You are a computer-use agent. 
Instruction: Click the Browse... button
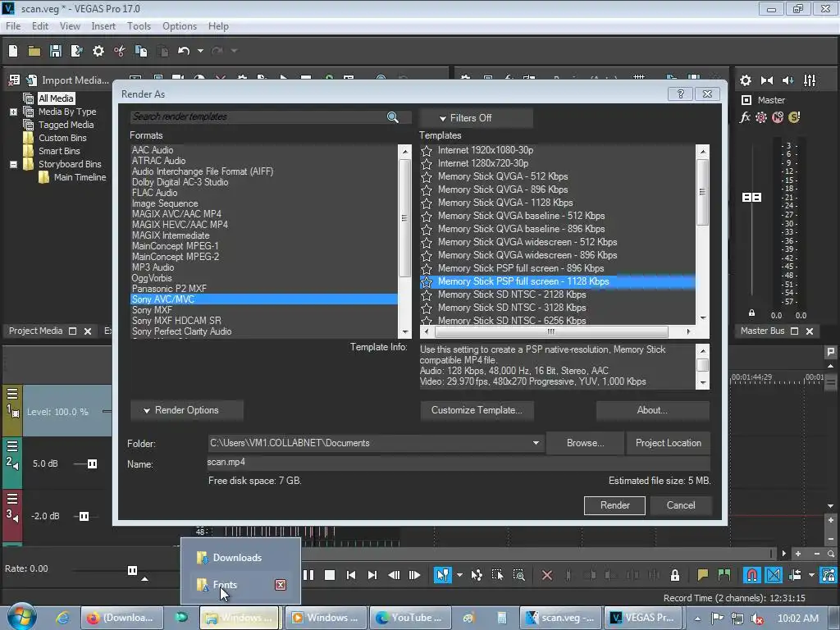pyautogui.click(x=585, y=443)
